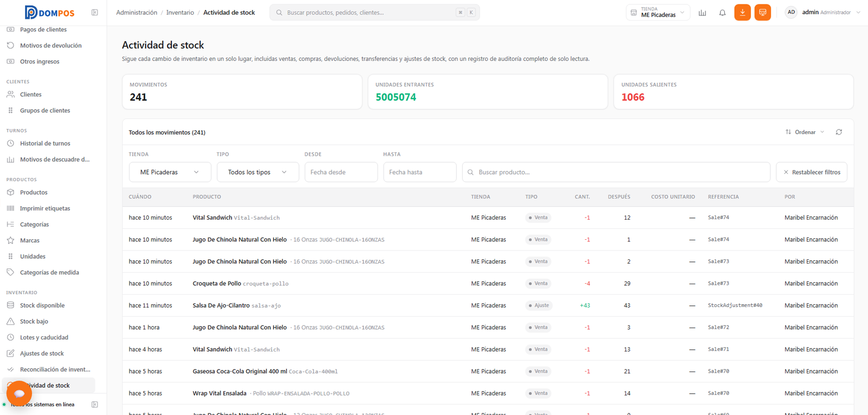Go to Unidades in sidebar
This screenshot has width=868, height=415.
tap(33, 256)
